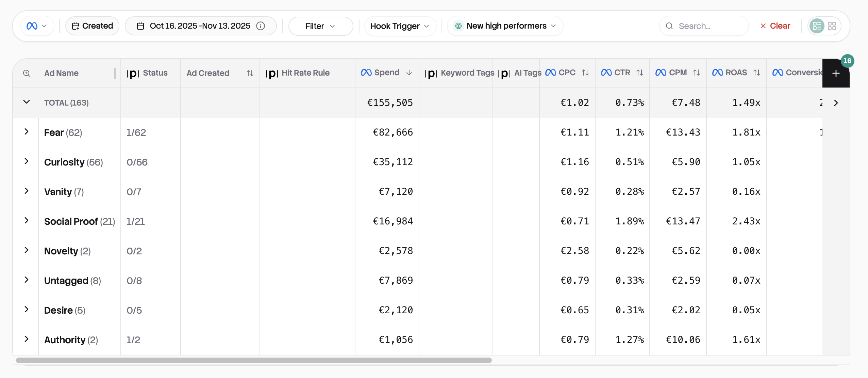The image size is (868, 378).
Task: Sort by CPC column arrows
Action: click(x=585, y=73)
